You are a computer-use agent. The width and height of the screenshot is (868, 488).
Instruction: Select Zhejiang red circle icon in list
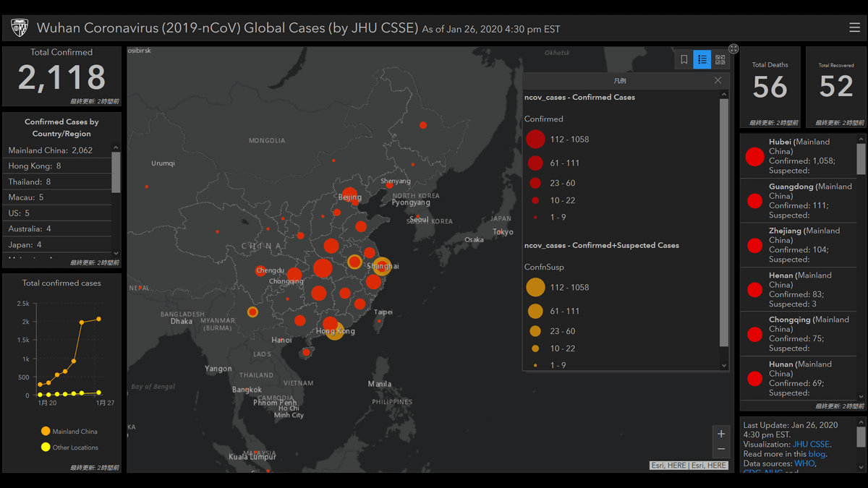(x=754, y=245)
